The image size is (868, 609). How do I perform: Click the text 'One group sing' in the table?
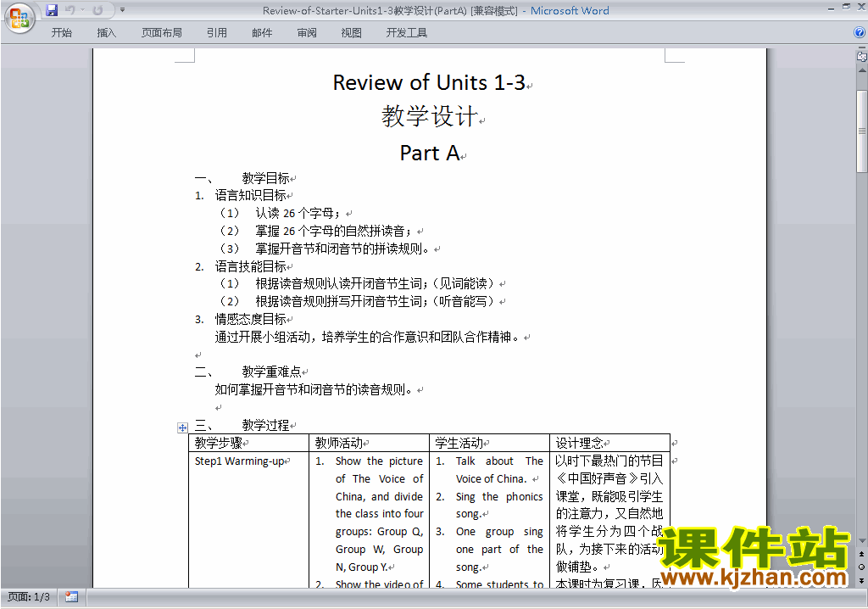tap(499, 532)
